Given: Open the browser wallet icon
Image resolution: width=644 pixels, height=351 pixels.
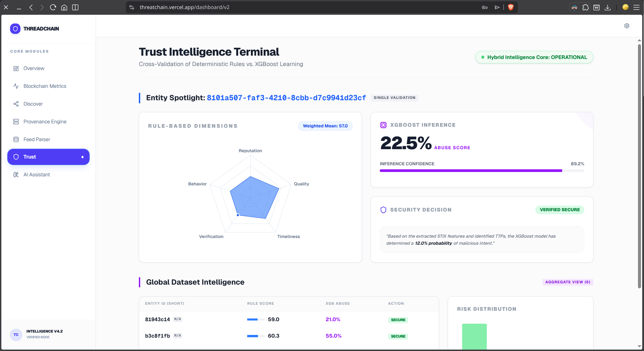Looking at the screenshot, I should [596, 7].
